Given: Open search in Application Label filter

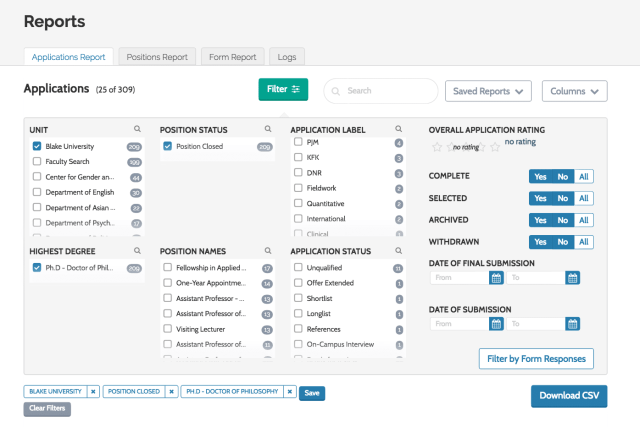Looking at the screenshot, I should (398, 129).
